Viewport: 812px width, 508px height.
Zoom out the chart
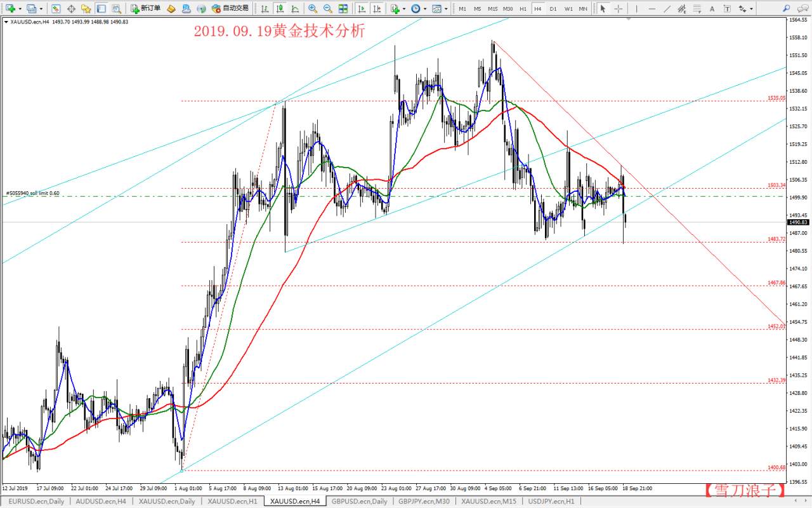[x=328, y=9]
